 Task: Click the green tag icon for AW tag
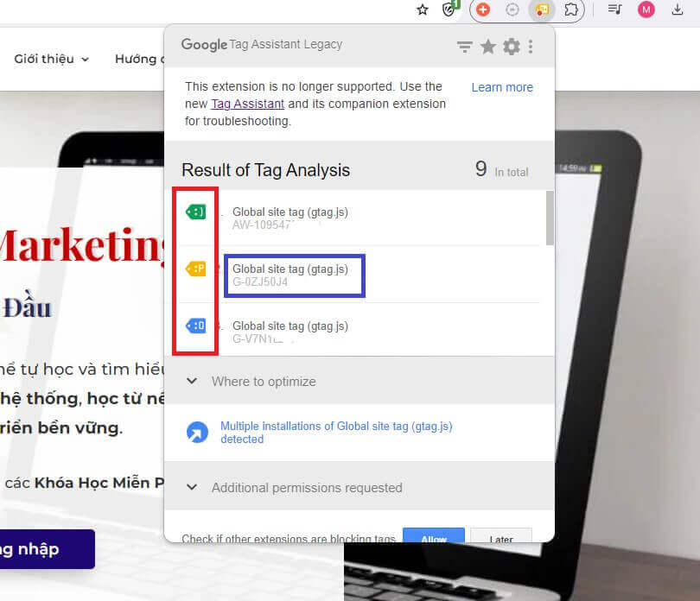click(196, 212)
